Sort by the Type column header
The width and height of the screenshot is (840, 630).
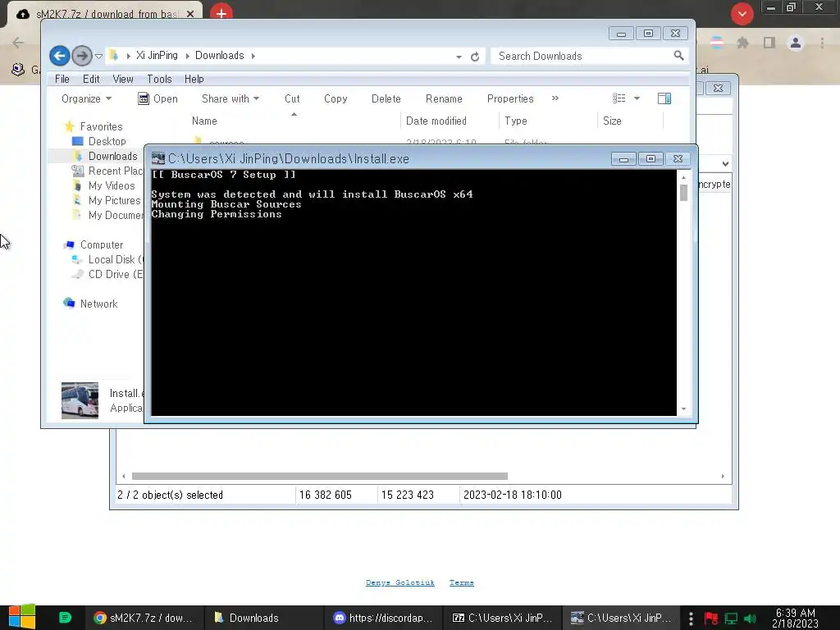coord(548,121)
